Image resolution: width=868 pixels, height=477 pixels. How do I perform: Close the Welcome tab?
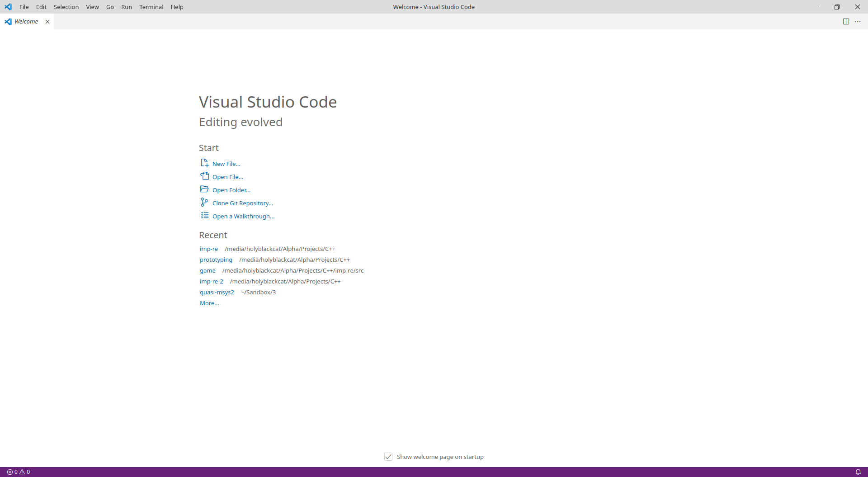pos(47,21)
